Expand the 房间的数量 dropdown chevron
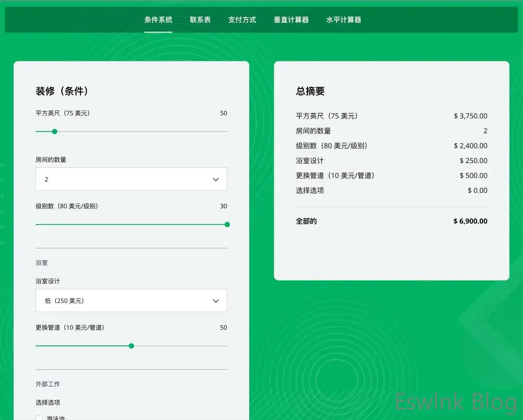This screenshot has width=523, height=420. [215, 179]
